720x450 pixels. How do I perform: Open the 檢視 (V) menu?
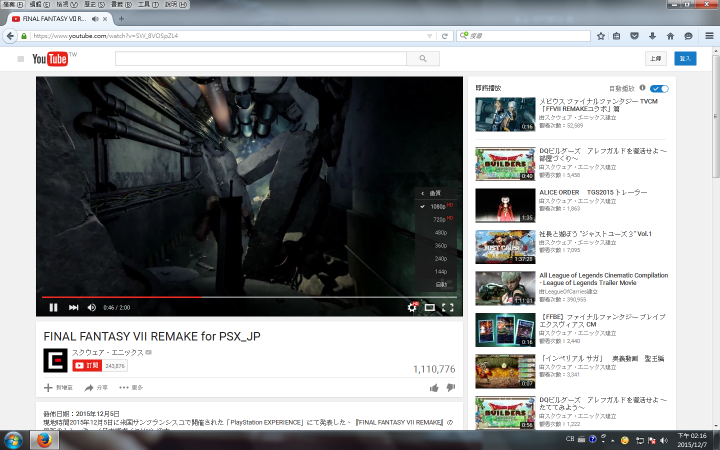67,5
